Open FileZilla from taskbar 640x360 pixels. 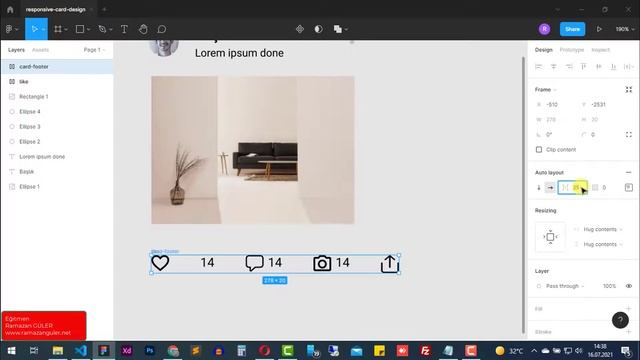[x=425, y=351]
